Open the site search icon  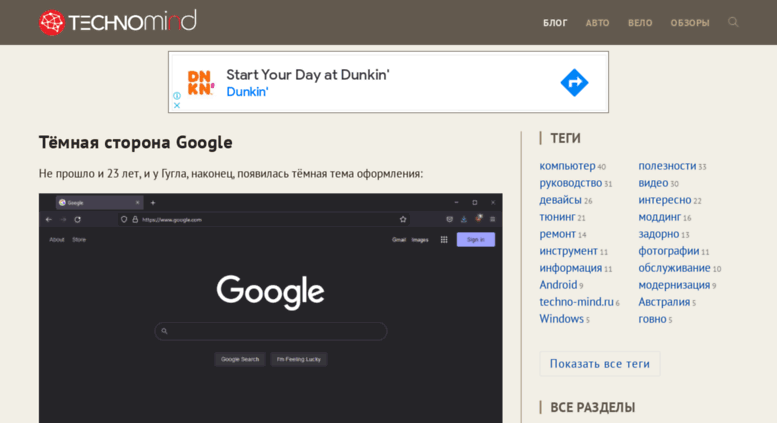[733, 22]
